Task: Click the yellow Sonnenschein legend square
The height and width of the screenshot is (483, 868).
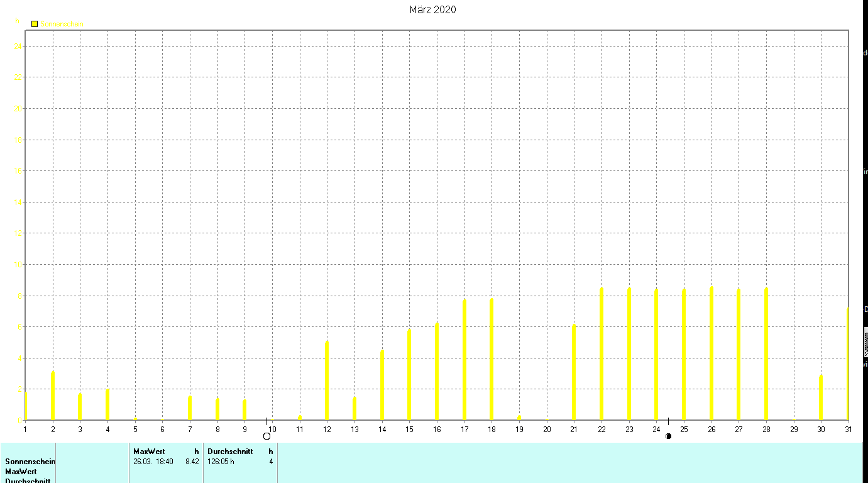Action: [35, 24]
